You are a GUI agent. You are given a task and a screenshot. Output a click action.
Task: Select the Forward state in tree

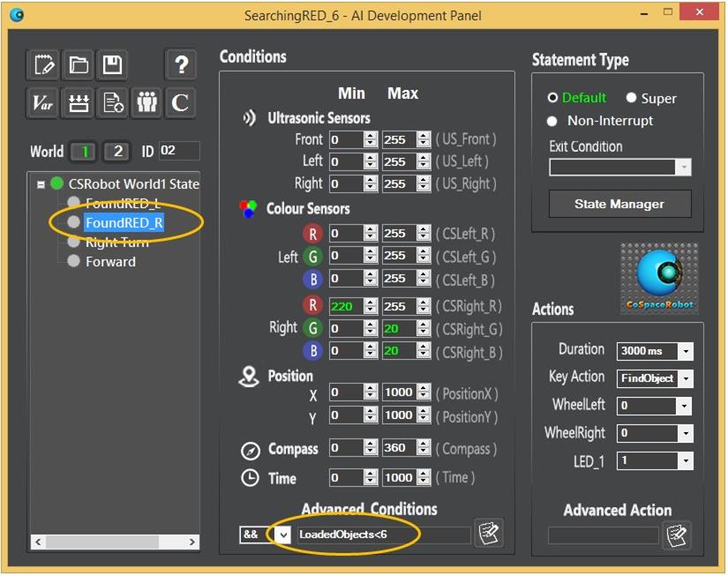tap(110, 261)
